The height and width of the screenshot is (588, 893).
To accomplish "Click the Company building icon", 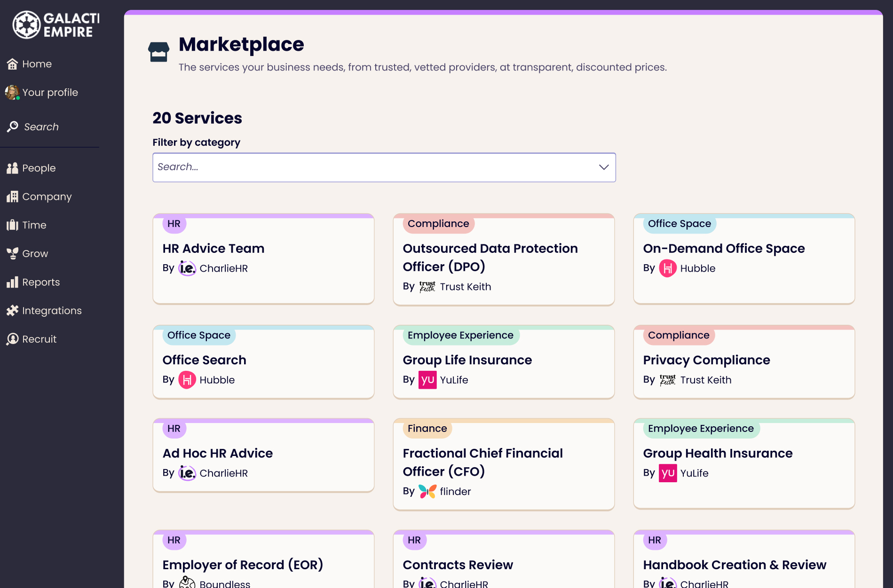I will pyautogui.click(x=12, y=196).
